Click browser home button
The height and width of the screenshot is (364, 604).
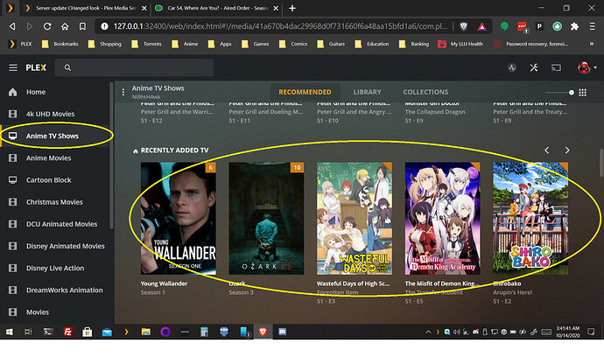(x=65, y=26)
